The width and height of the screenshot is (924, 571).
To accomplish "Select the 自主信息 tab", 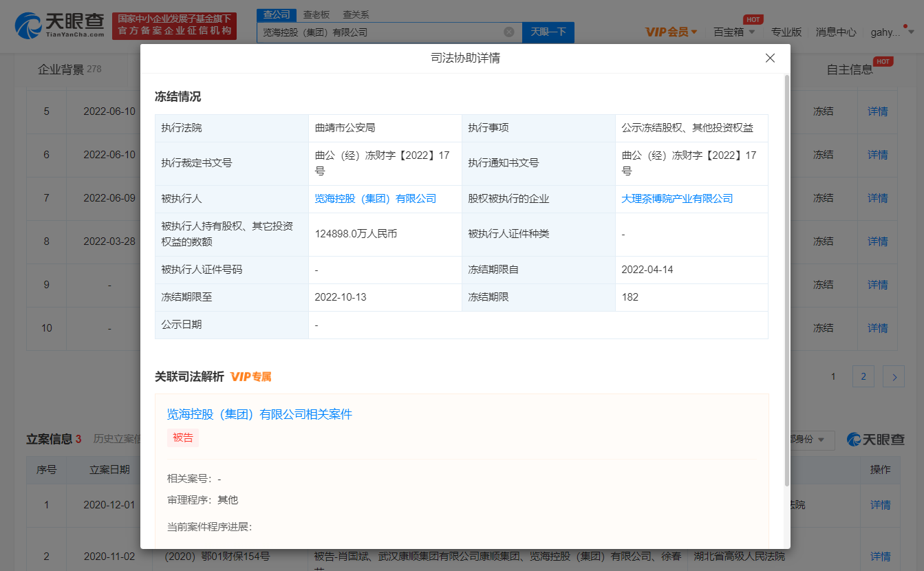I will coord(850,69).
